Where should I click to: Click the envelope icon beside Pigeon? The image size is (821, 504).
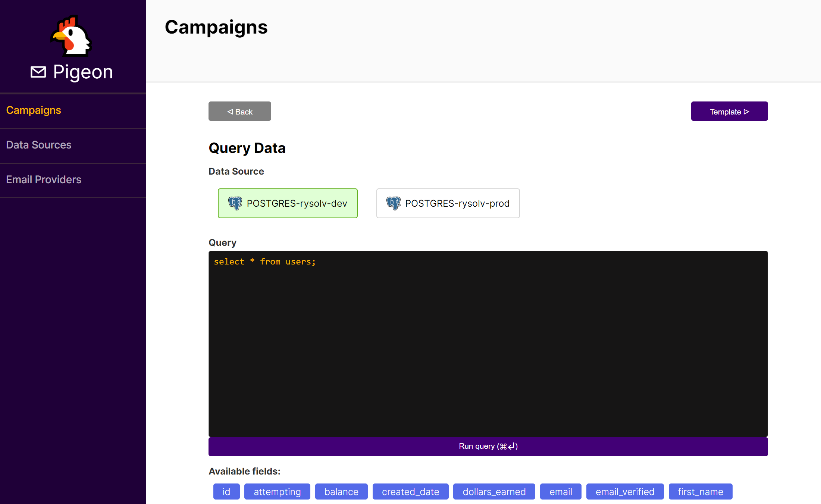[38, 72]
